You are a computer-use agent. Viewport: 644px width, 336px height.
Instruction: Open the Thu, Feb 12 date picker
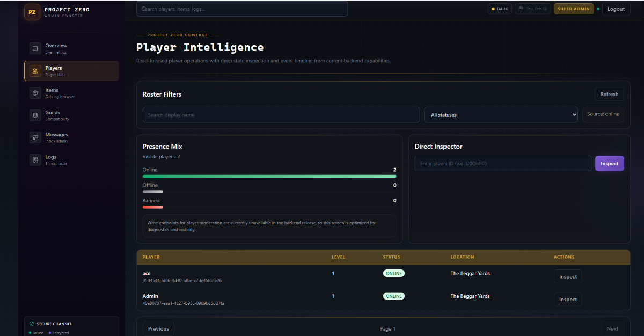(x=532, y=9)
